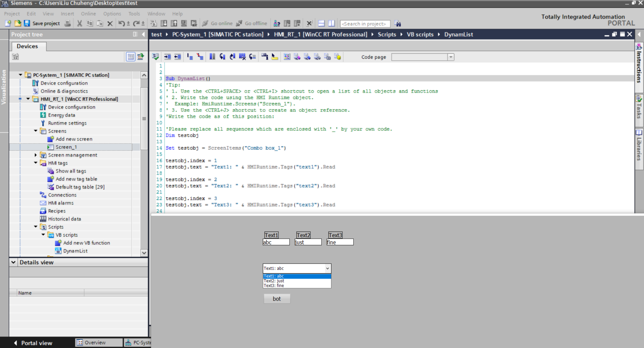Click the Cut scissors icon

80,24
